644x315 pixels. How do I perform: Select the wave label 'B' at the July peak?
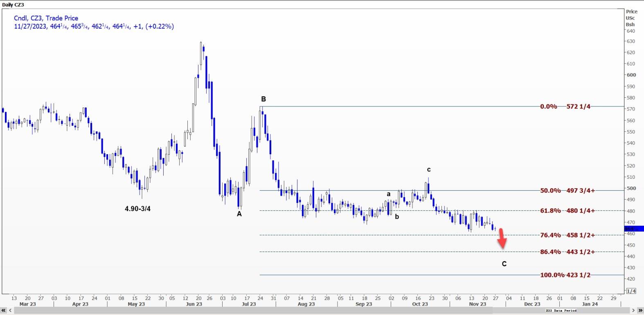[x=263, y=99]
